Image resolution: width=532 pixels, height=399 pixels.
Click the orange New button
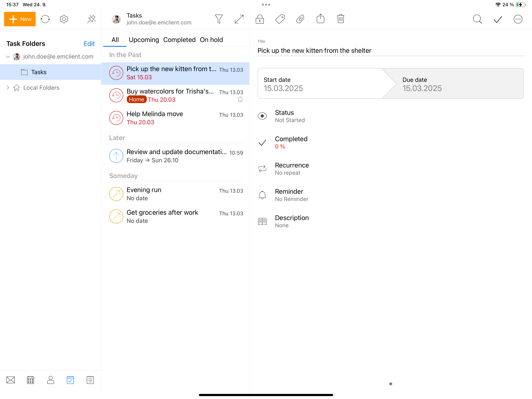(20, 19)
